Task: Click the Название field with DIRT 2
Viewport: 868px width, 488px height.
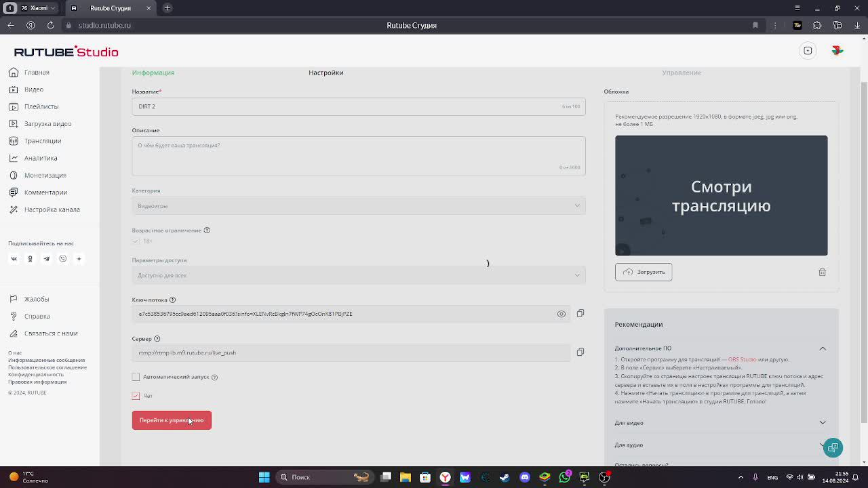Action: pyautogui.click(x=359, y=106)
